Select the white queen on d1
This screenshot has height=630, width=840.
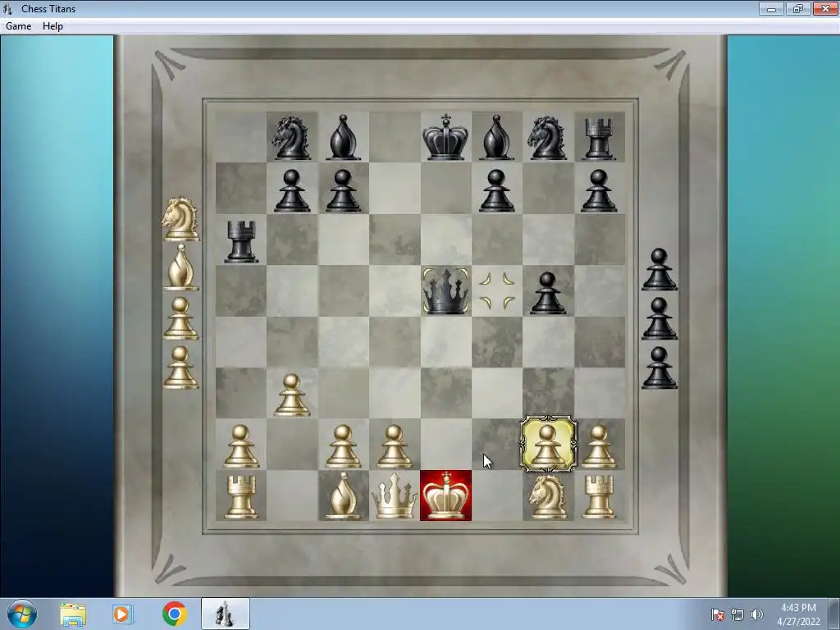(x=395, y=495)
